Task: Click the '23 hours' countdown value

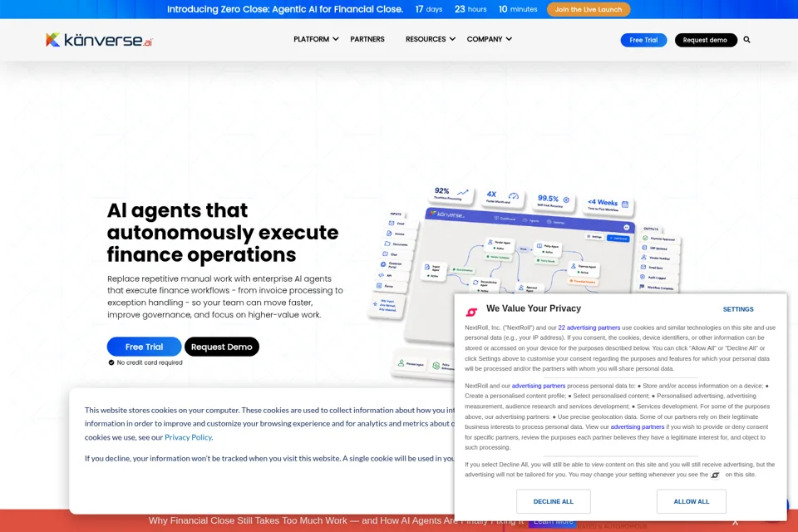Action: (x=470, y=9)
